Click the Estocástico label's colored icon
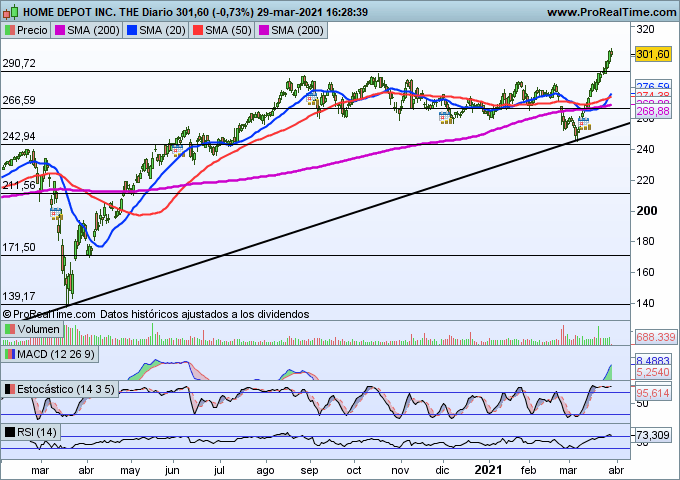680x480 pixels. click(10, 389)
